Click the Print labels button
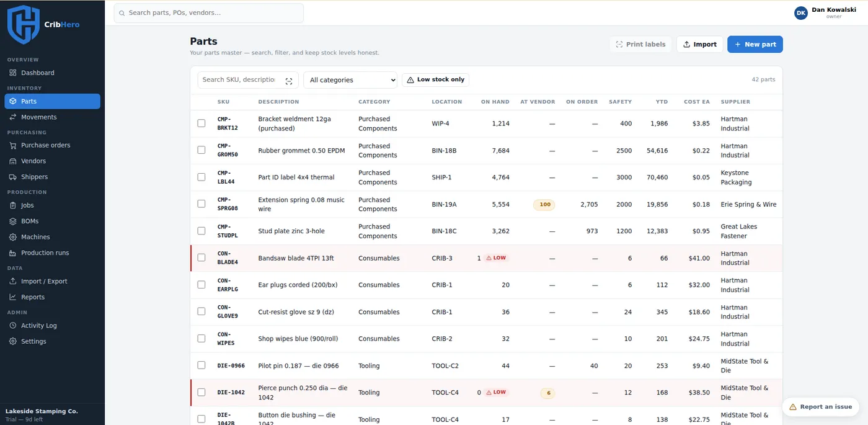Screen dimensions: 868x425 [640, 44]
